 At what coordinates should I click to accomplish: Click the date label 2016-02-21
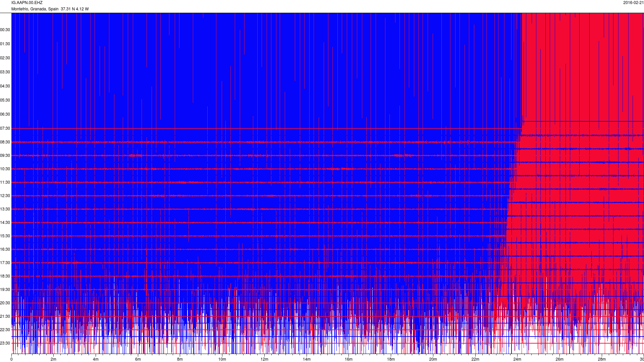click(x=633, y=3)
